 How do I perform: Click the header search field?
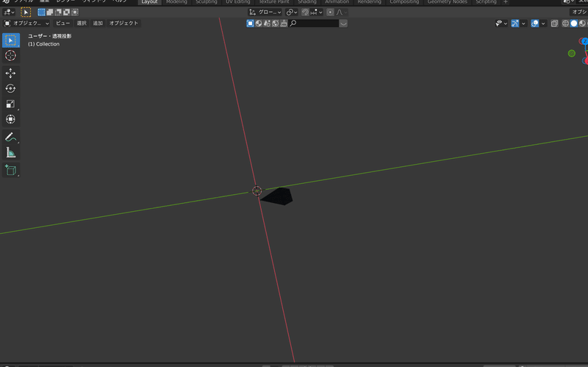(314, 24)
